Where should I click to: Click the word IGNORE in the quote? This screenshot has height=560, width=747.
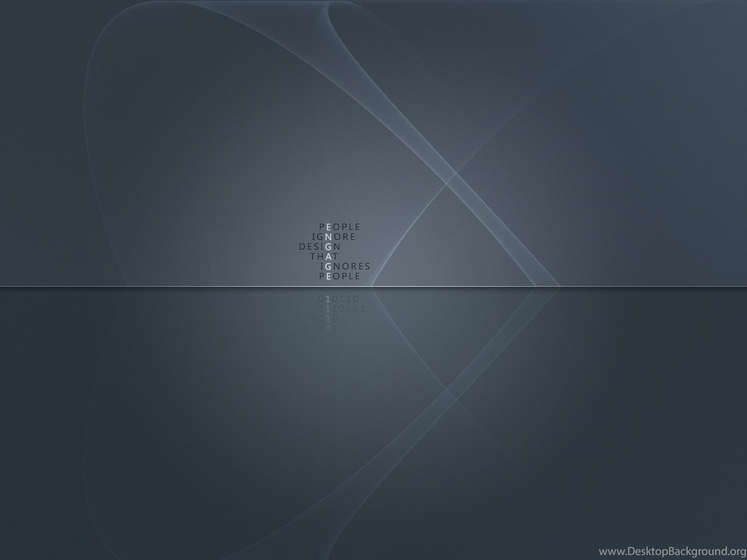click(334, 237)
